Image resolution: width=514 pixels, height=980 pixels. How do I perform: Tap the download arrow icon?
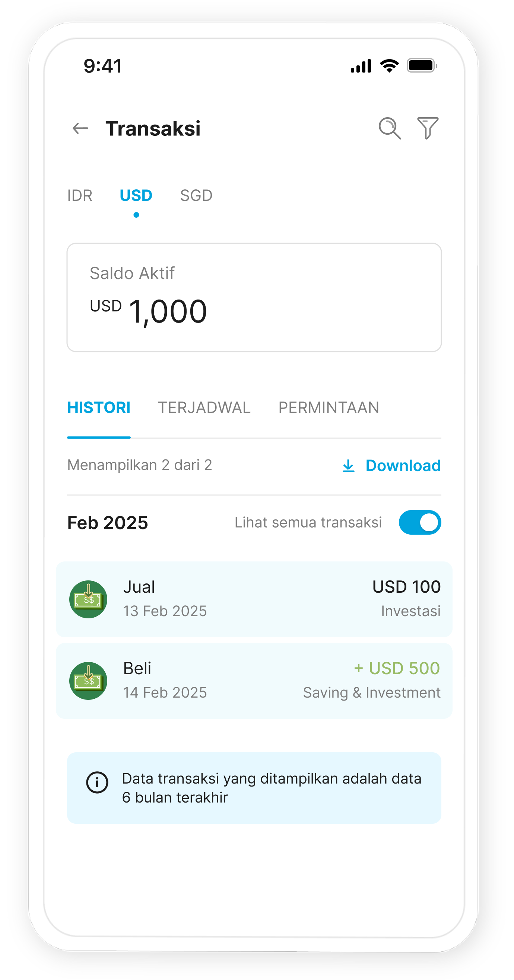pos(348,466)
